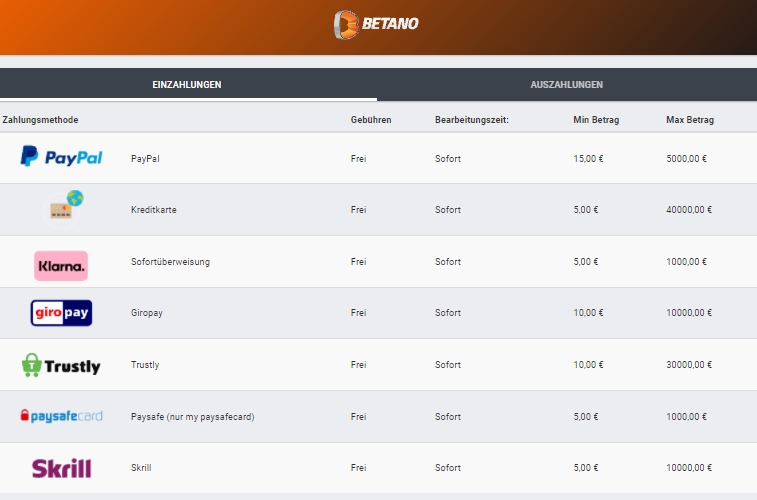757x500 pixels.
Task: Click Sofort processing time in PayPal row
Action: click(x=448, y=159)
